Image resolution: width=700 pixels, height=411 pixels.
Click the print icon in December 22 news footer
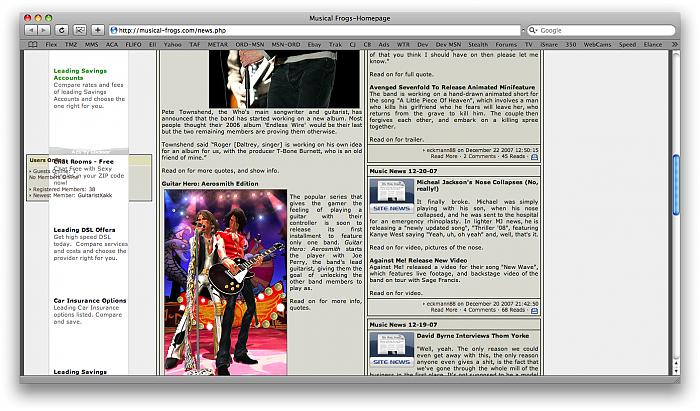(534, 157)
